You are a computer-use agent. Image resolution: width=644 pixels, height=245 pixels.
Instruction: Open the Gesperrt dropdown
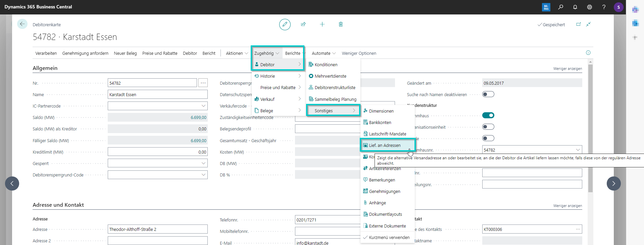(203, 164)
